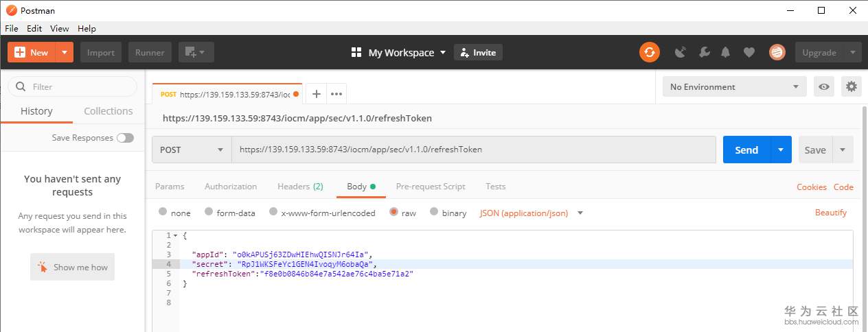
Task: Click the Show me how button
Action: pos(72,267)
